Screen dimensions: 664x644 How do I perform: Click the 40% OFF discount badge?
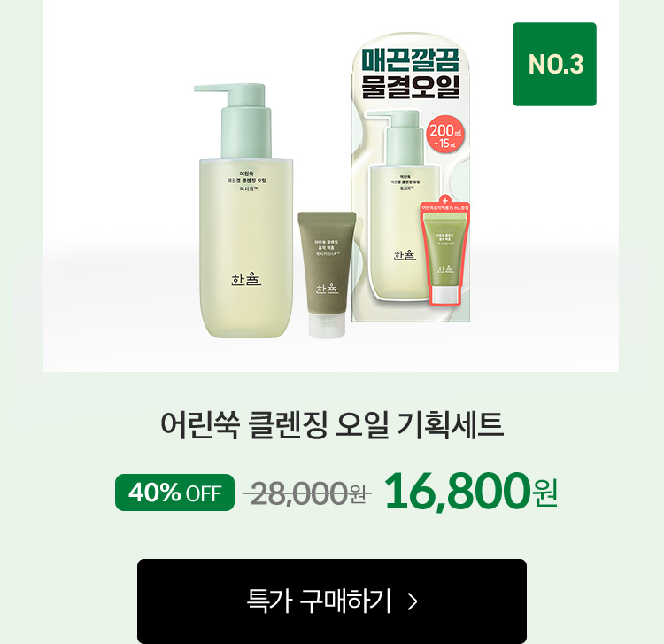[174, 493]
